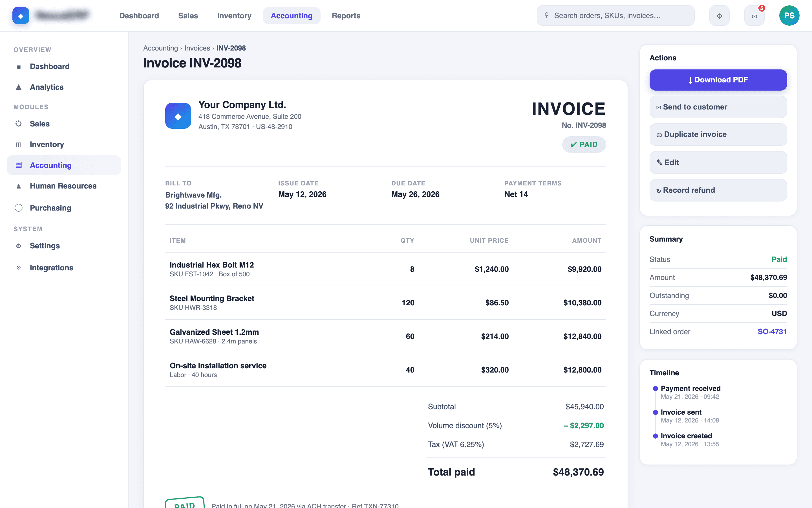Select the Industrial Hex Bolt M12 line item

coord(385,269)
